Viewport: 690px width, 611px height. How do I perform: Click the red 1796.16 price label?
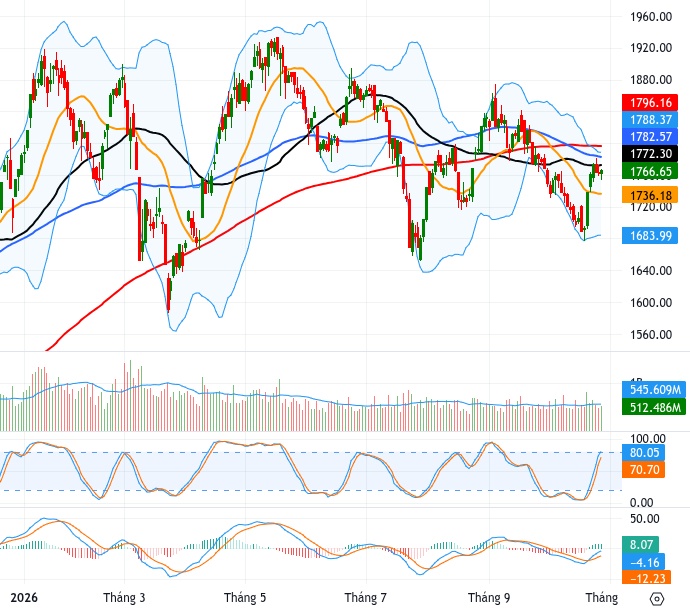click(x=650, y=103)
